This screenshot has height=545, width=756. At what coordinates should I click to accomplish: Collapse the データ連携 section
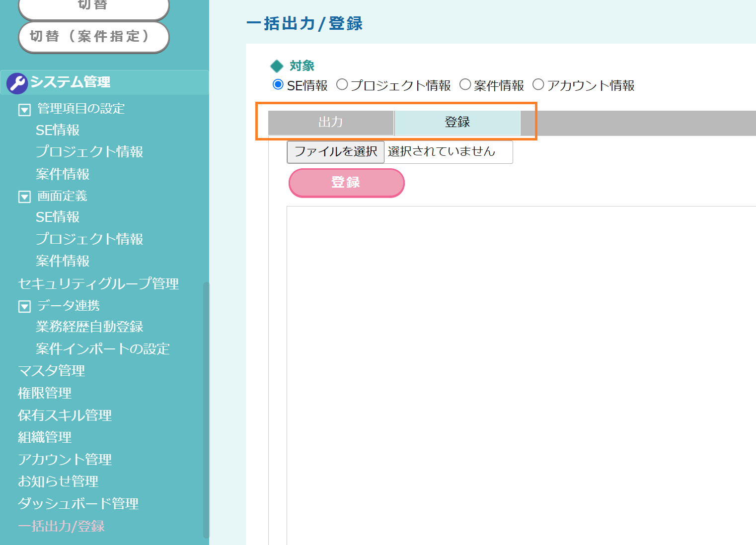[24, 306]
